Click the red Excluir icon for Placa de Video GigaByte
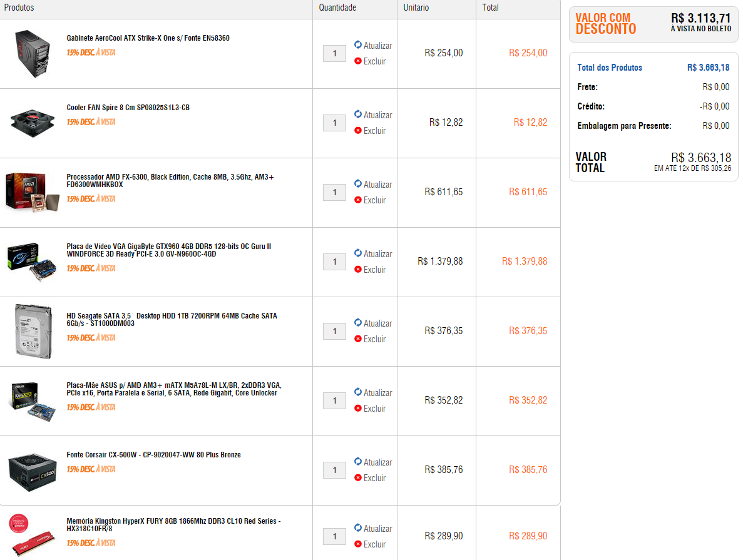This screenshot has height=560, width=743. click(358, 269)
